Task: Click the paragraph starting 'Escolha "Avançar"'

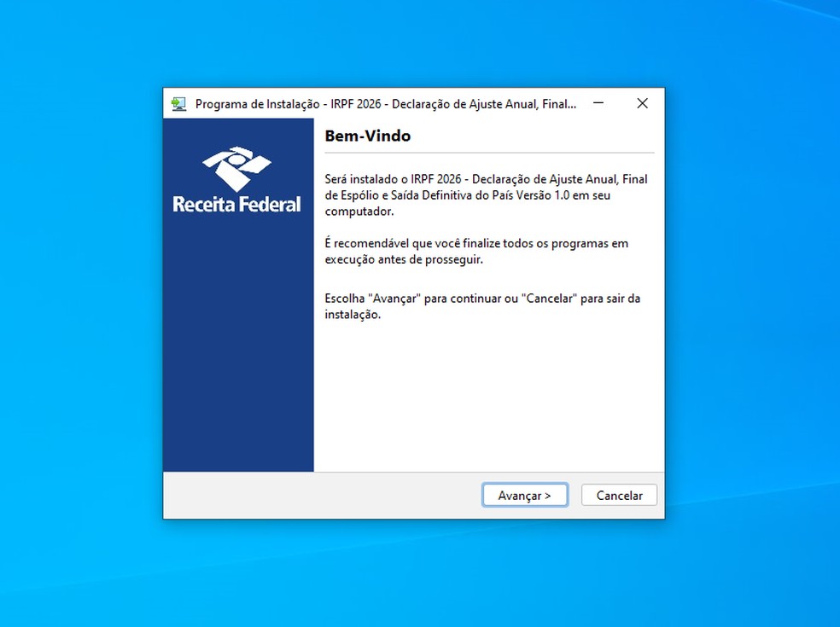Action: pos(482,306)
